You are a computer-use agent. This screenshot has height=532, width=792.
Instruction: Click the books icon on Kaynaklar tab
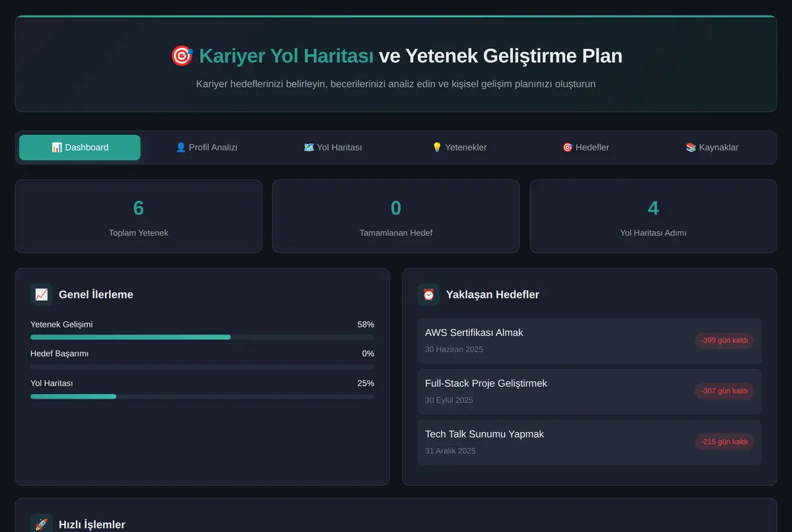[x=691, y=147]
